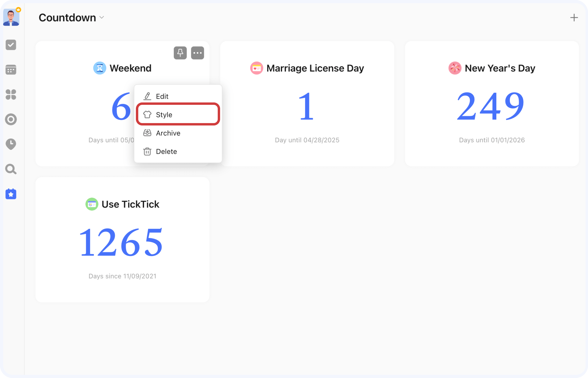Screen dimensions: 588x378
Task: Click the user profile avatar
Action: tap(11, 18)
